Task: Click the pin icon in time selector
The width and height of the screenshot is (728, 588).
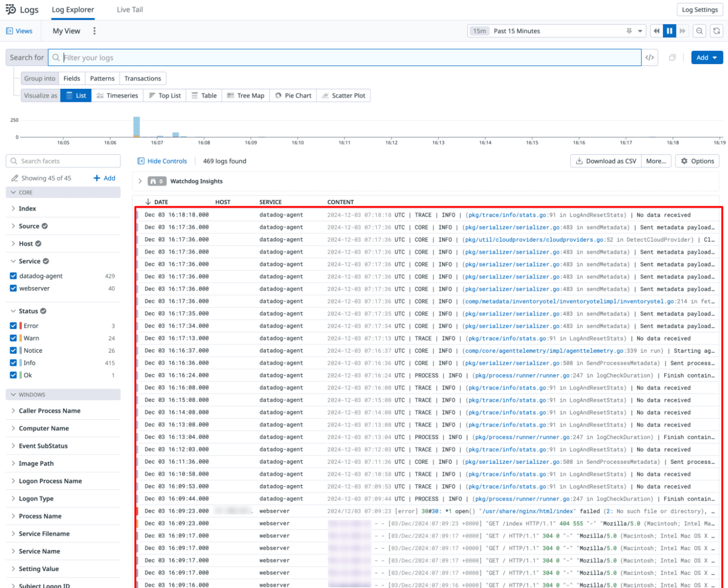Action: point(629,31)
